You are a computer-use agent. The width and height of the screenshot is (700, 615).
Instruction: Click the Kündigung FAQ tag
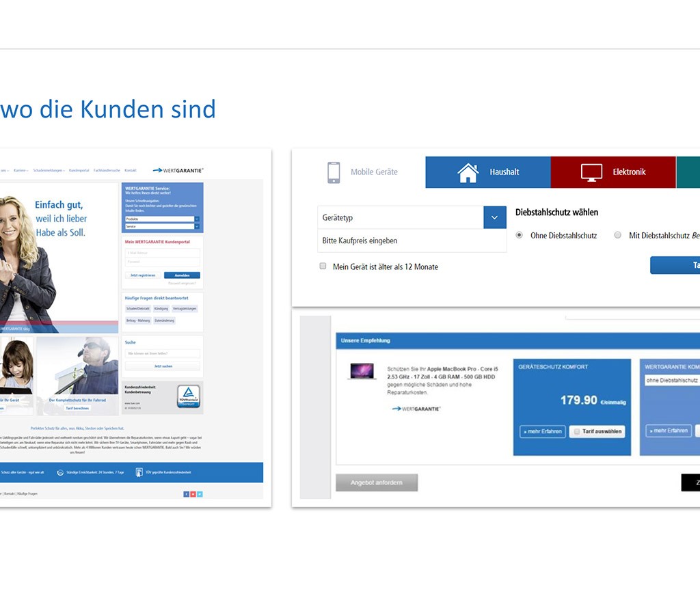tap(161, 309)
